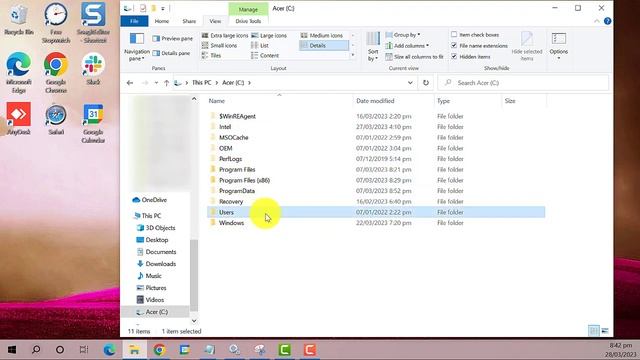Viewport: 640px width, 360px height.
Task: Click This PC in address bar
Action: [202, 83]
